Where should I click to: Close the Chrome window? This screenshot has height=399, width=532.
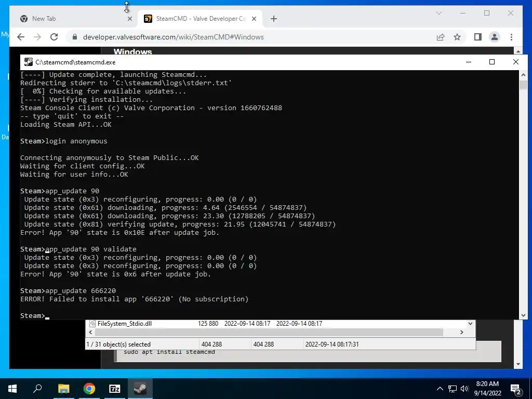[511, 13]
